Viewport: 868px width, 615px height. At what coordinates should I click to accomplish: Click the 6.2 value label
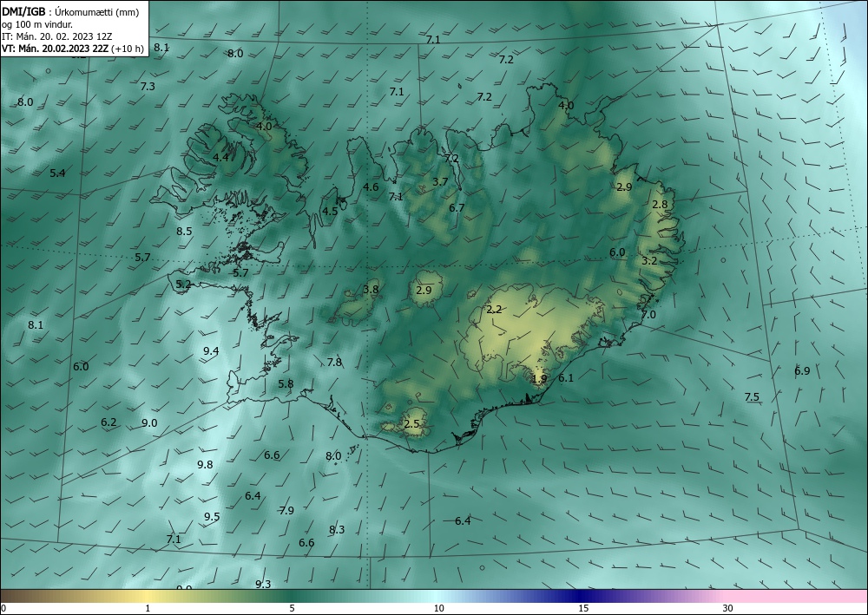coord(108,422)
